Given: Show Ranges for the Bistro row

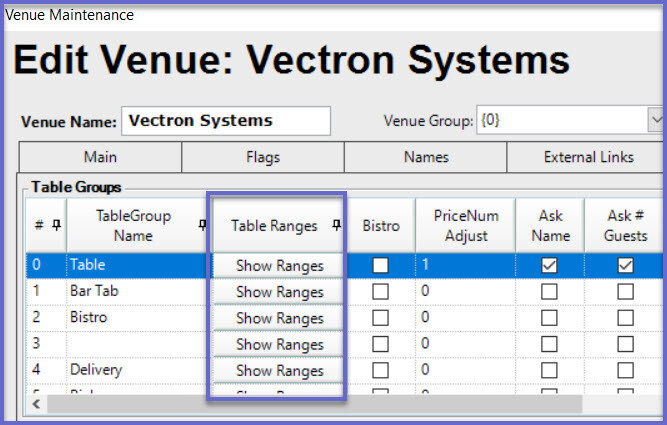Looking at the screenshot, I should pyautogui.click(x=278, y=318).
